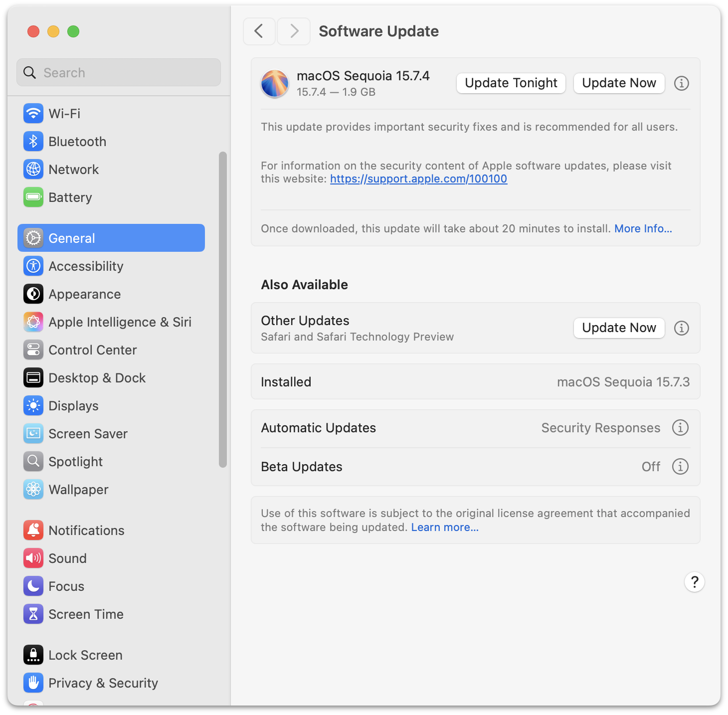The height and width of the screenshot is (715, 728).
Task: Click the Wi-Fi icon in sidebar
Action: (33, 114)
